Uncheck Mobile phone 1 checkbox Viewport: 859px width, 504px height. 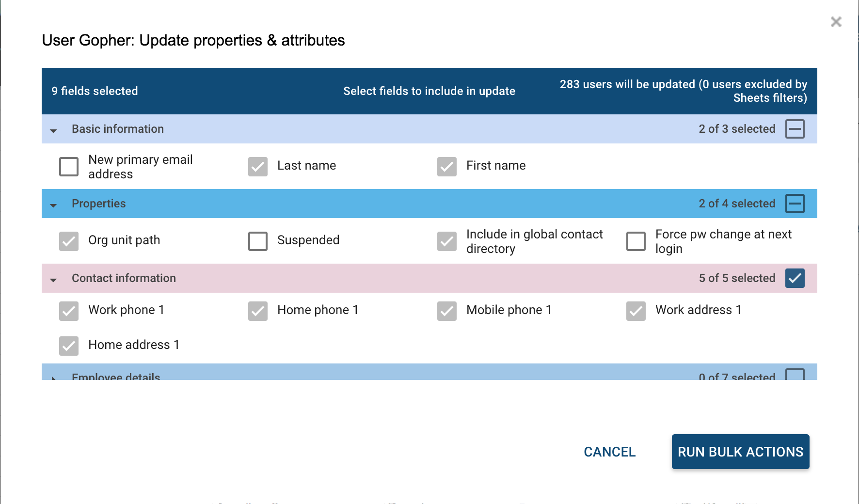coord(447,311)
